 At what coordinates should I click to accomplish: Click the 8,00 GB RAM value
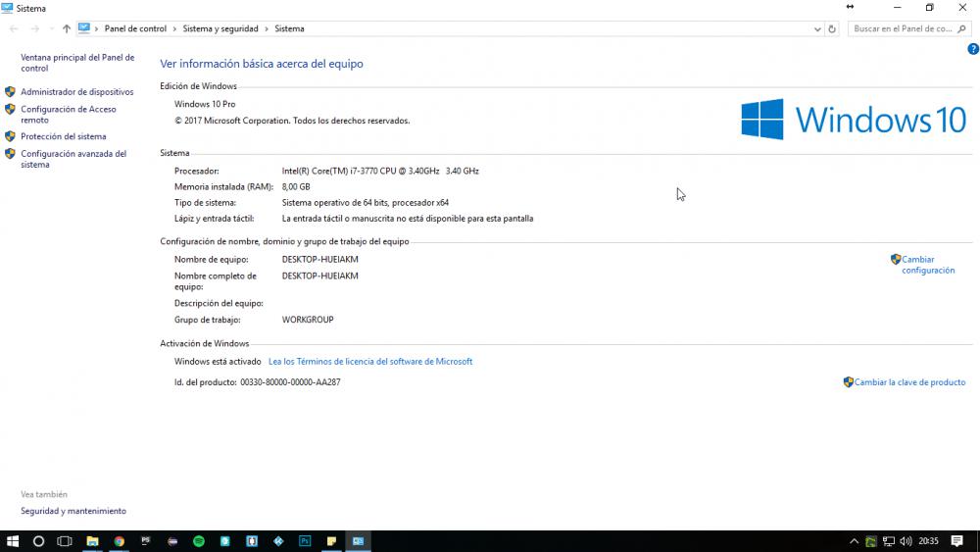(x=296, y=187)
